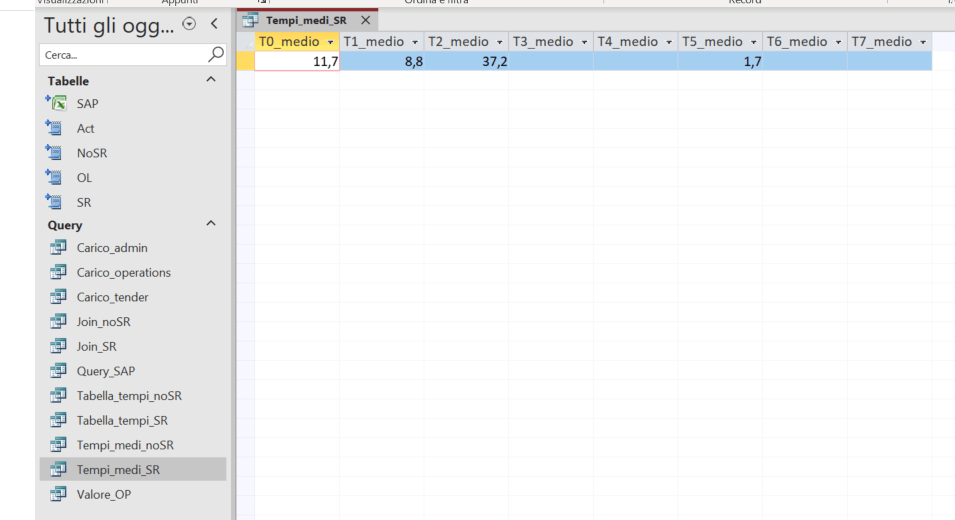Click the Carico_operations query icon

coord(58,272)
